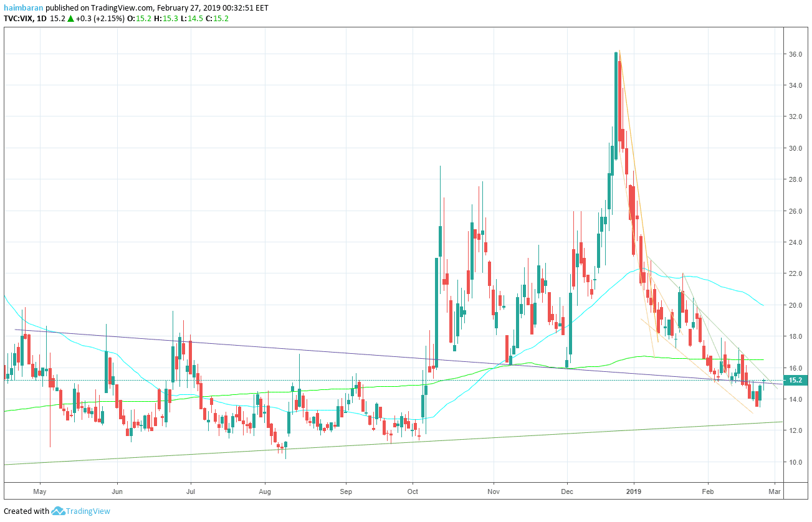Image resolution: width=812 pixels, height=522 pixels.
Task: Click the Oct label on time axis
Action: click(413, 491)
